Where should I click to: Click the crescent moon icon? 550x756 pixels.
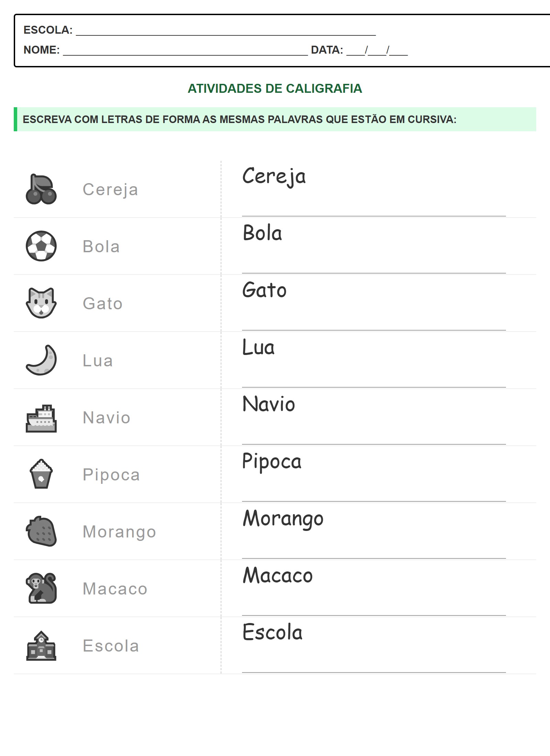pos(41,360)
